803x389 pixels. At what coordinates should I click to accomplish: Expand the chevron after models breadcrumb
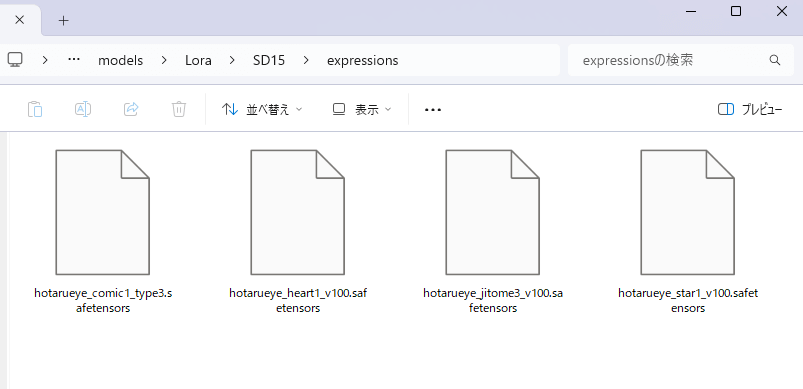pyautogui.click(x=164, y=60)
